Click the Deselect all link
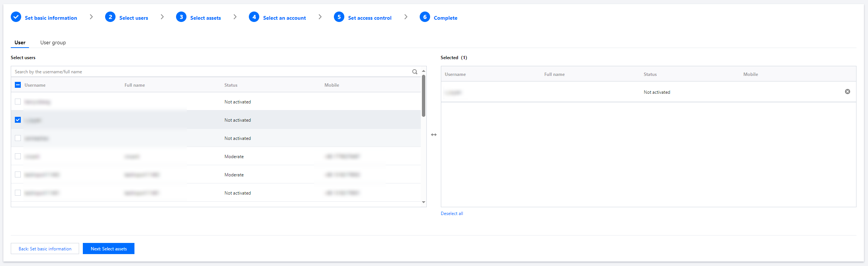This screenshot has width=868, height=266. (452, 214)
